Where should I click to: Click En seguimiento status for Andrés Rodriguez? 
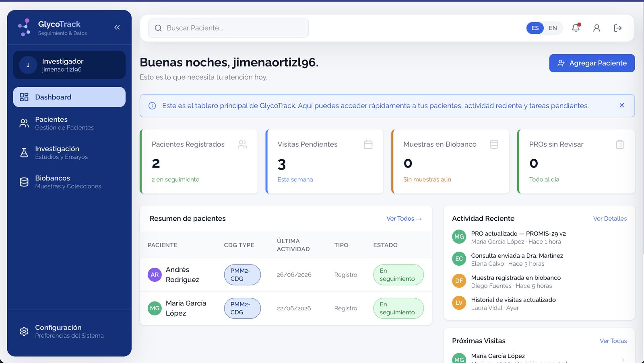(x=398, y=275)
